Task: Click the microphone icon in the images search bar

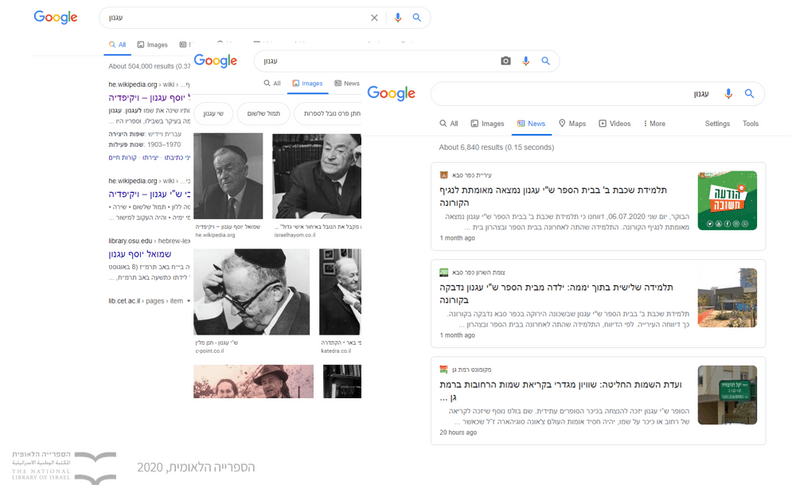Action: click(x=526, y=61)
